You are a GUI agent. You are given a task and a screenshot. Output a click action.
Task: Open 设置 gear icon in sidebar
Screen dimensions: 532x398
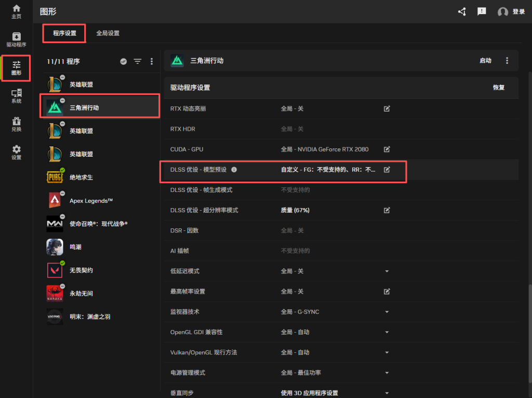16,153
